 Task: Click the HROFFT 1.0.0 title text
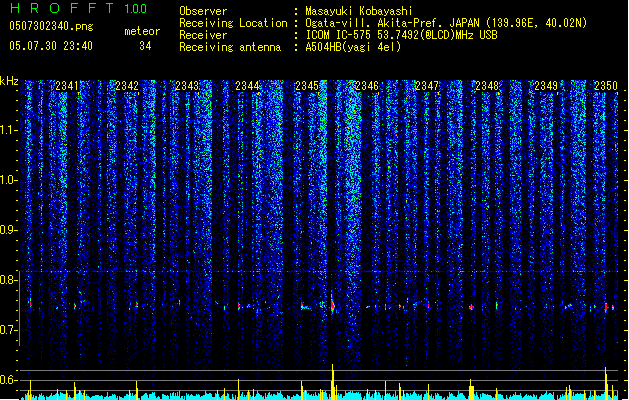(78, 8)
